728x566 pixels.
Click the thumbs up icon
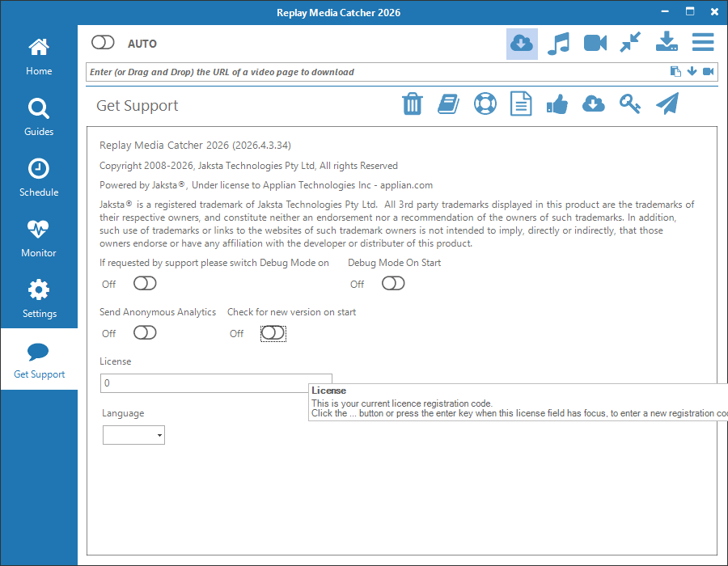[x=557, y=104]
